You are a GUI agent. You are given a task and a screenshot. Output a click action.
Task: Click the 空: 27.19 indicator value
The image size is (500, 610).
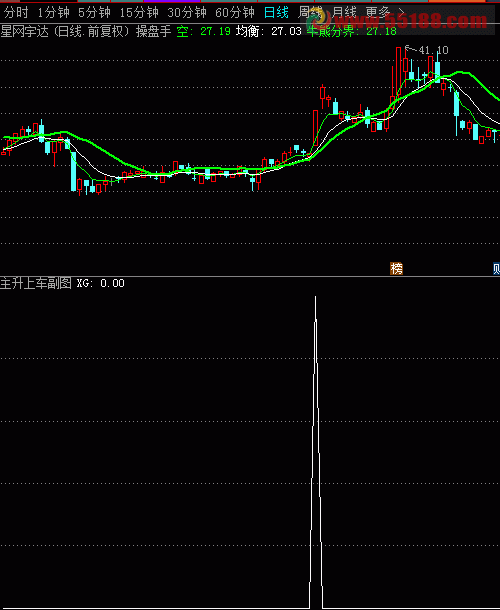point(204,32)
